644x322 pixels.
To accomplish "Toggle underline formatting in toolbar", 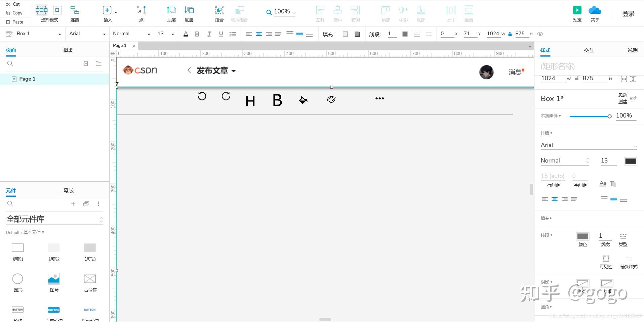I will 221,34.
